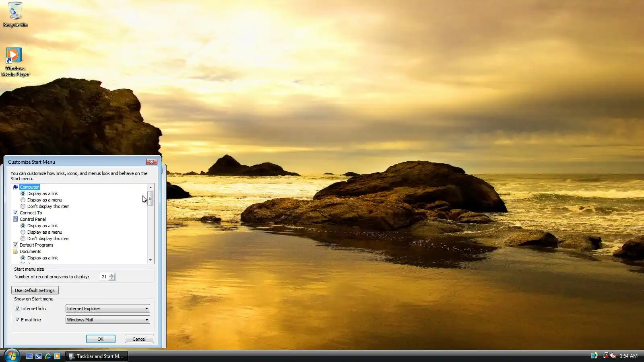Click the Documents folder icon in list

coord(16,251)
